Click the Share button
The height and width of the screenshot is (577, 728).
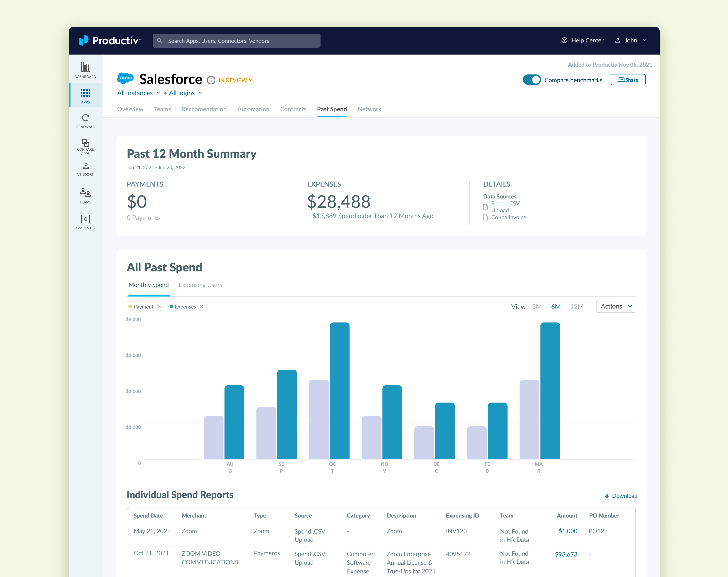point(628,80)
